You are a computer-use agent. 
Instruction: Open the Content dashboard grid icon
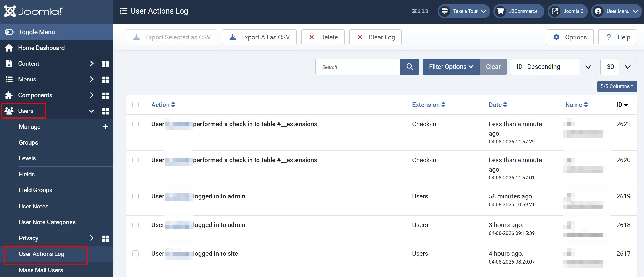(106, 64)
